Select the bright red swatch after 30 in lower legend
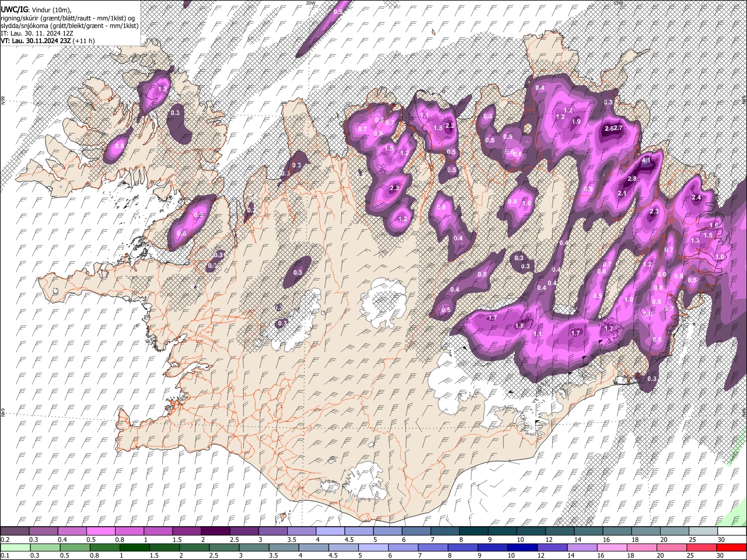 click(731, 548)
